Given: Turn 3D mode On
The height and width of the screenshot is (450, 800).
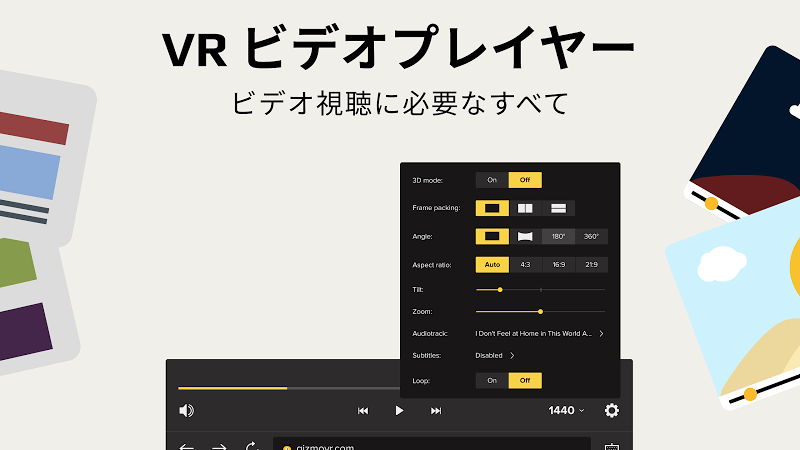Looking at the screenshot, I should pos(491,180).
